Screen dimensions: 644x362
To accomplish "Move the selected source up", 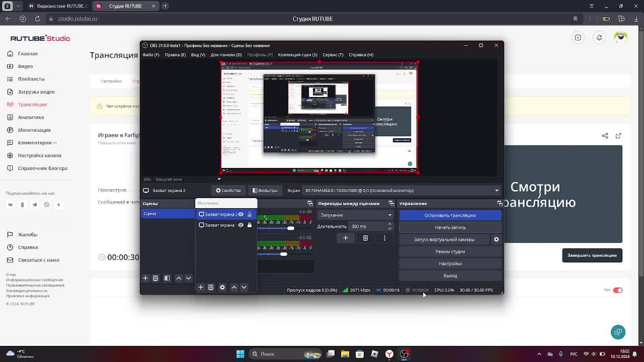I will (234, 287).
